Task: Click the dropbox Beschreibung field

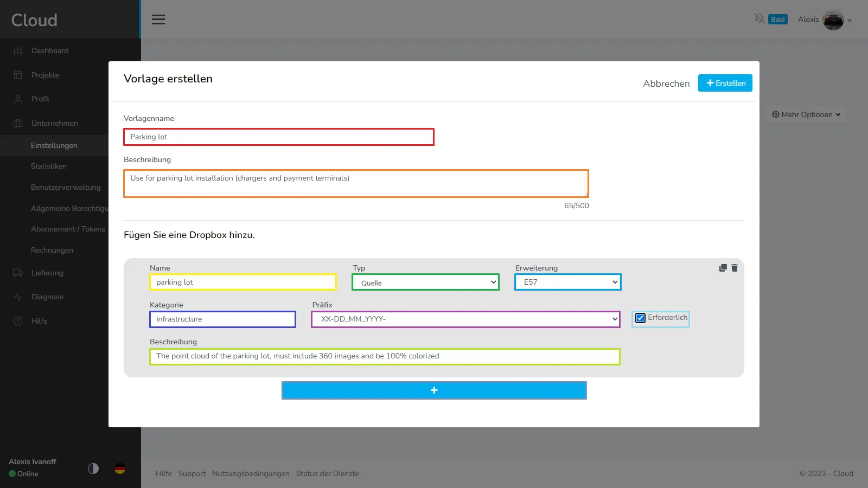Action: coord(385,356)
